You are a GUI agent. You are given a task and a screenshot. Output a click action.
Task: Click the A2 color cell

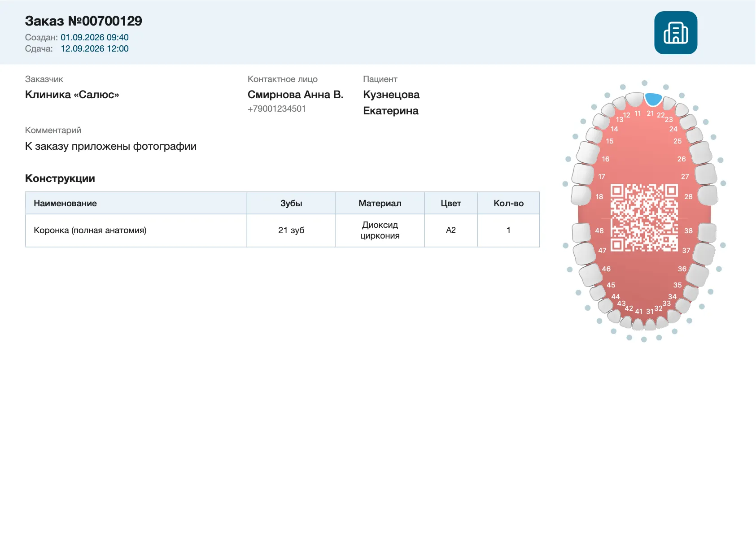click(451, 231)
